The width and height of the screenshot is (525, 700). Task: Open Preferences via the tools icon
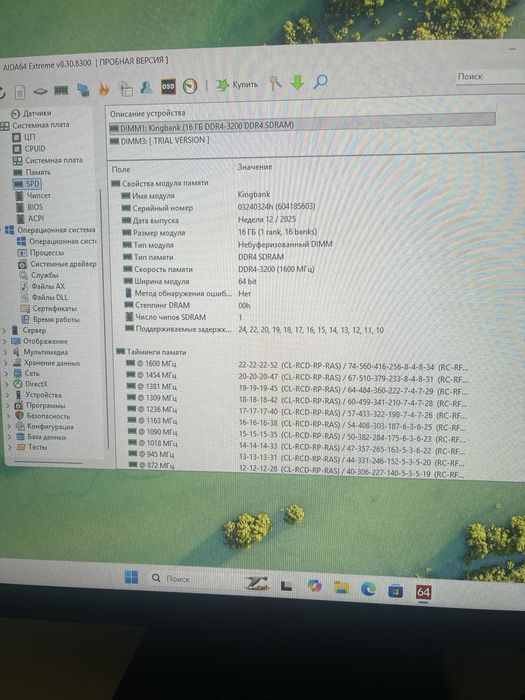275,83
